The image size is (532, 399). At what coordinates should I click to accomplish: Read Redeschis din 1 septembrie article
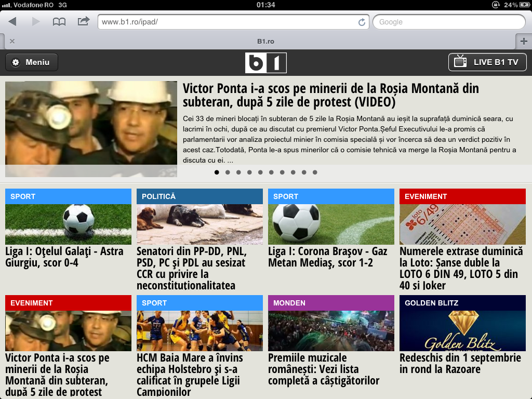[460, 363]
